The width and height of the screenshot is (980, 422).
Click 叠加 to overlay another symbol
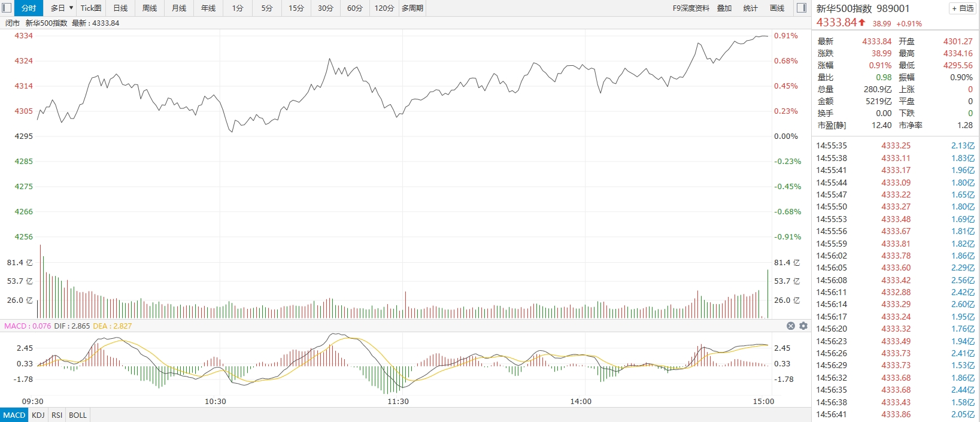pyautogui.click(x=724, y=8)
